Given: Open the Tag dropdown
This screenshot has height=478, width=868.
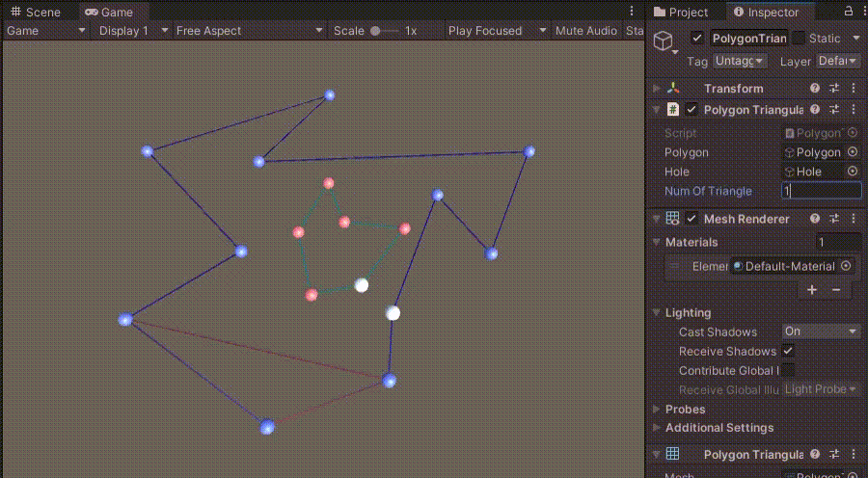Looking at the screenshot, I should pos(740,61).
